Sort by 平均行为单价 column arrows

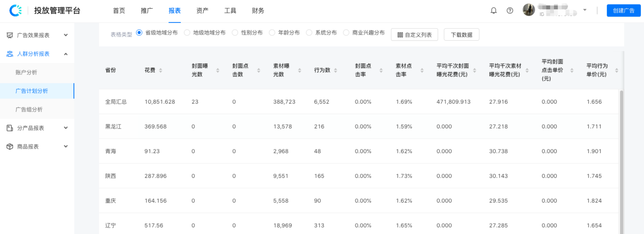617,70
